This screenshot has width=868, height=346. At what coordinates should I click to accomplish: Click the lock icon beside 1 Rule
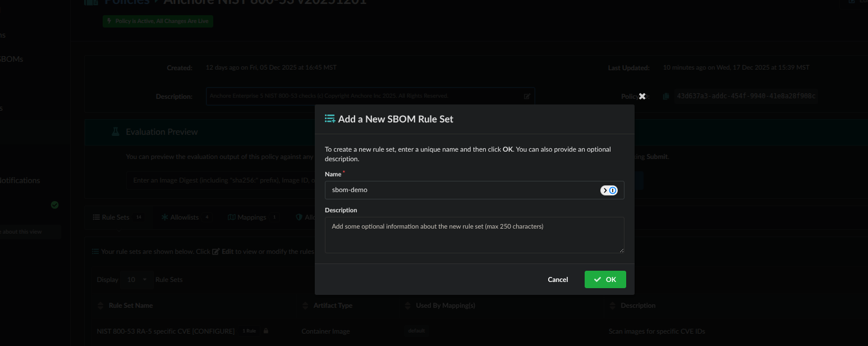[x=266, y=331]
